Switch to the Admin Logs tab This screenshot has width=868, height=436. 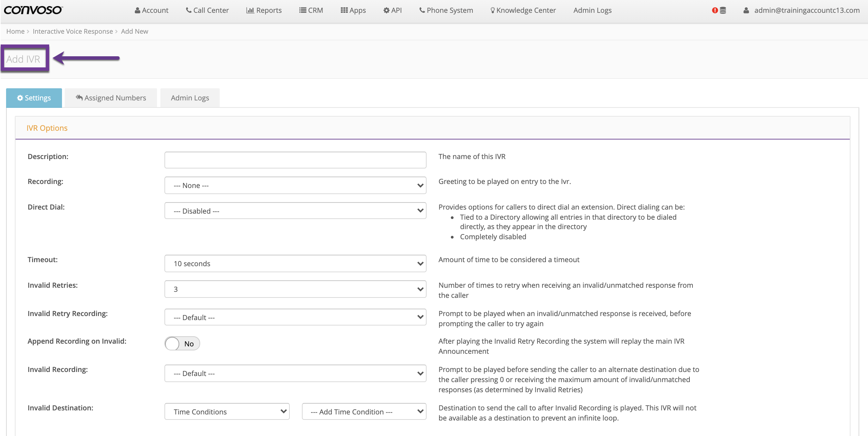coord(190,98)
